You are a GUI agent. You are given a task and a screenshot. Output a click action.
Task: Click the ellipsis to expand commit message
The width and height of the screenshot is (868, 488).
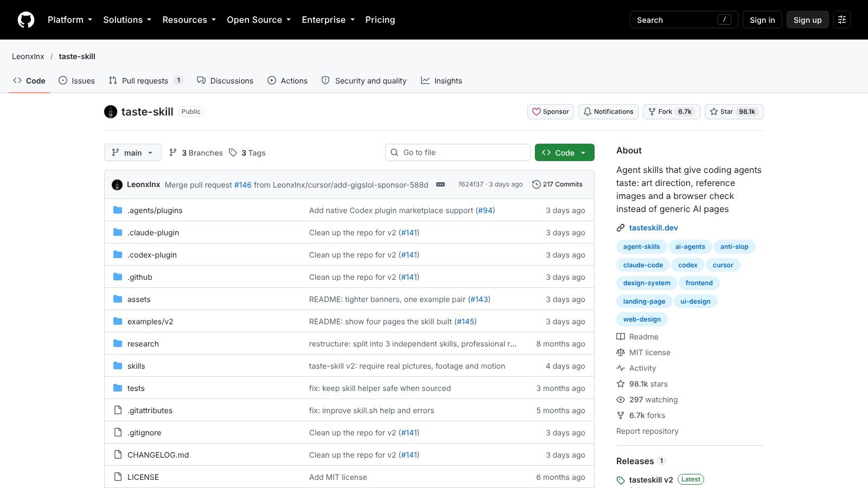441,184
